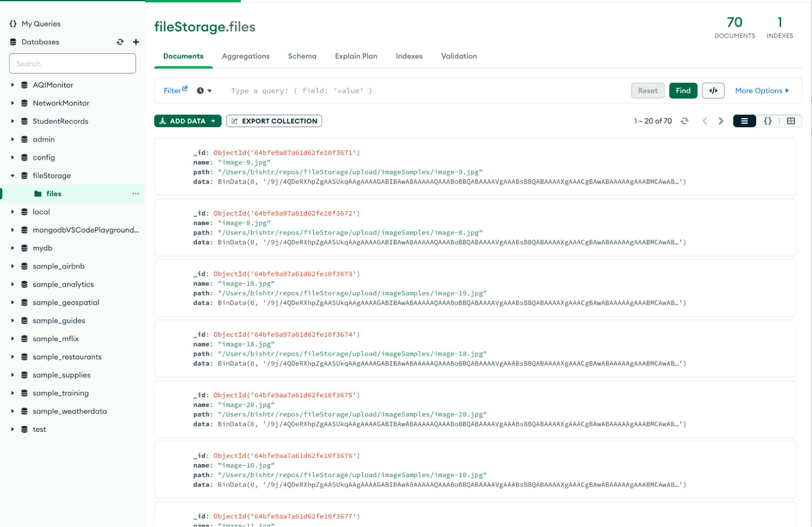Click the list view icon for documents

click(745, 121)
